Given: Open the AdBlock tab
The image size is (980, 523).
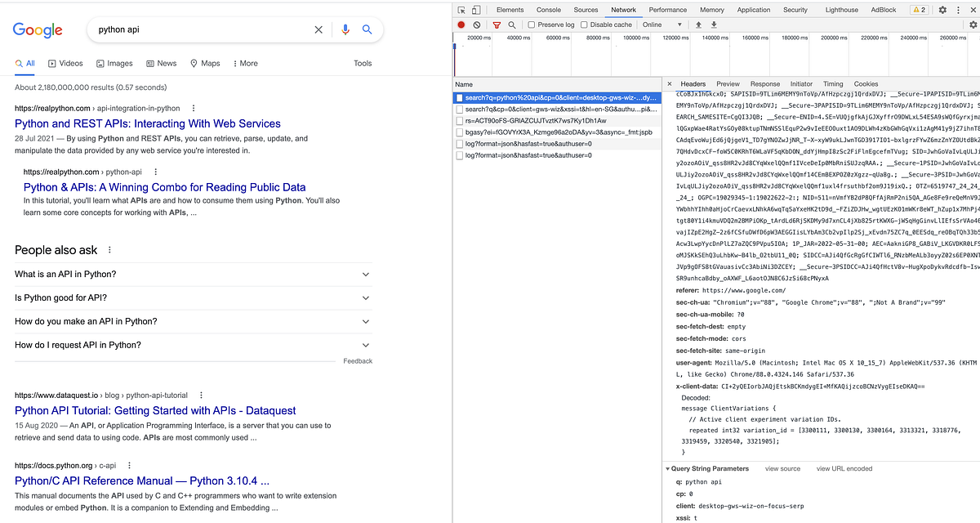Looking at the screenshot, I should pyautogui.click(x=884, y=10).
